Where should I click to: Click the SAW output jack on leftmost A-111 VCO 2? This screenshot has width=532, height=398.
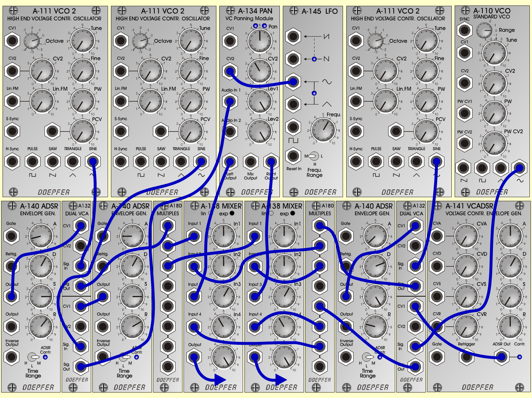click(53, 161)
